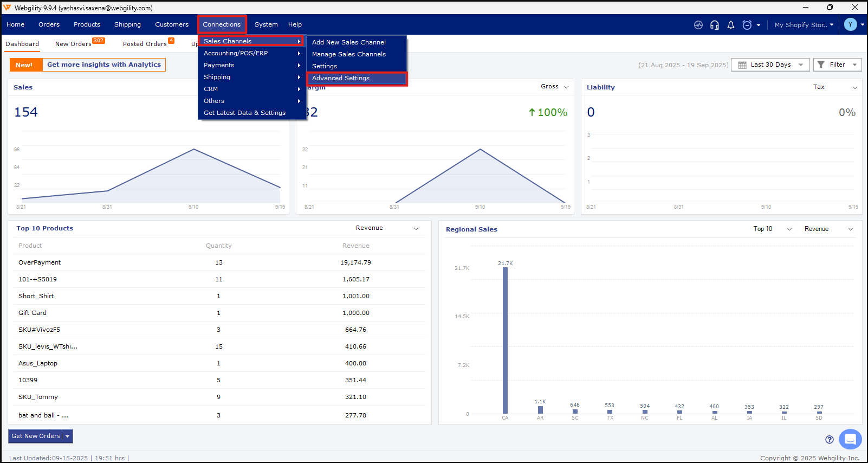Screen dimensions: 868x463
Task: Click the Y user avatar
Action: click(850, 24)
